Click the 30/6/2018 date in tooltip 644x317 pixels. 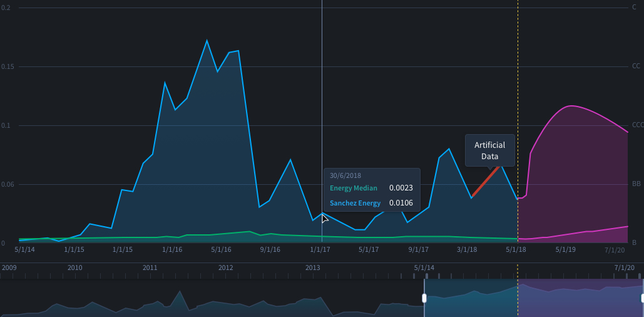tap(345, 175)
